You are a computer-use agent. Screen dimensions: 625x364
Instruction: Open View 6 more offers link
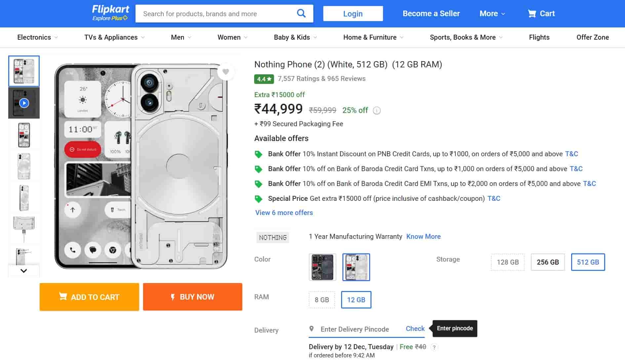(x=284, y=213)
